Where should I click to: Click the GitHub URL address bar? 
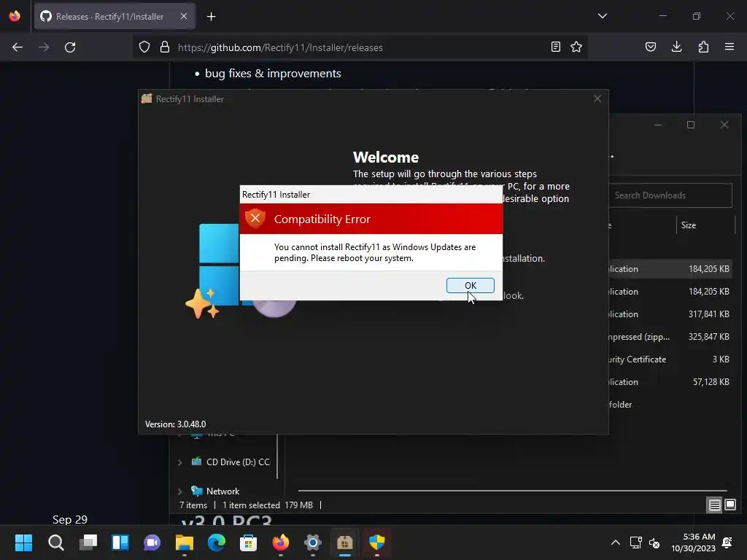tap(360, 47)
